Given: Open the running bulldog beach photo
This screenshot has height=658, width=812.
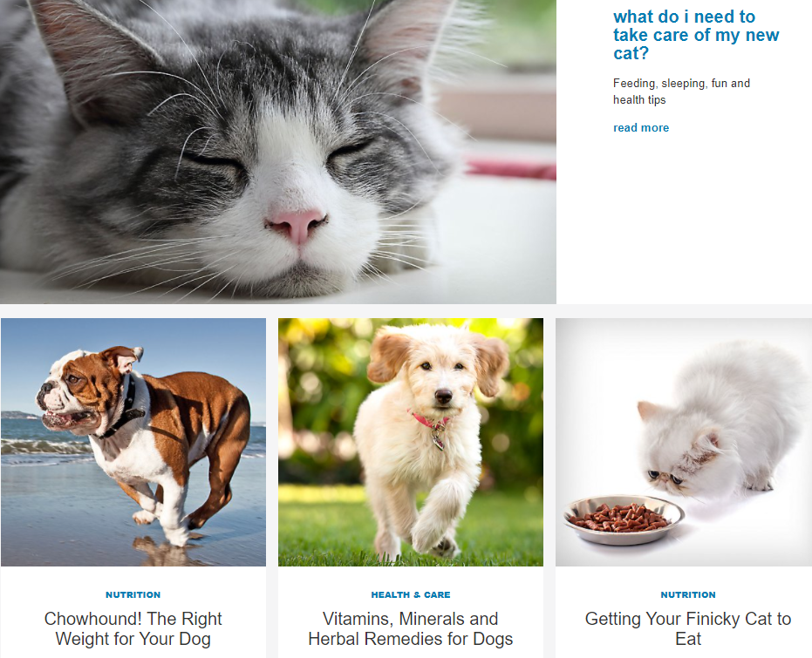Looking at the screenshot, I should coord(133,442).
